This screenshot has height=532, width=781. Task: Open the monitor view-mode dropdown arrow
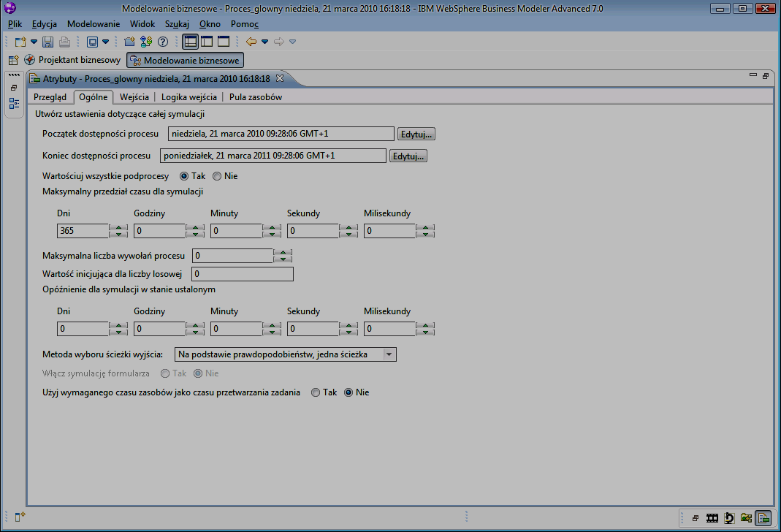click(x=106, y=42)
